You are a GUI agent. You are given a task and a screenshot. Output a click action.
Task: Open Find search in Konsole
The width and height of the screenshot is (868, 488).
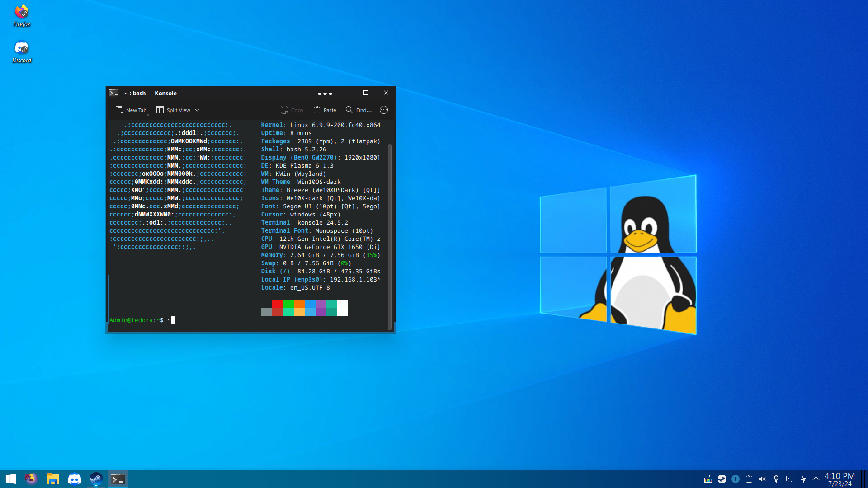coord(359,110)
